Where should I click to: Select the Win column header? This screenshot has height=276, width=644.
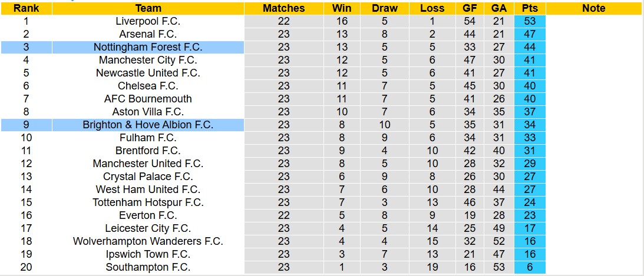tap(342, 8)
